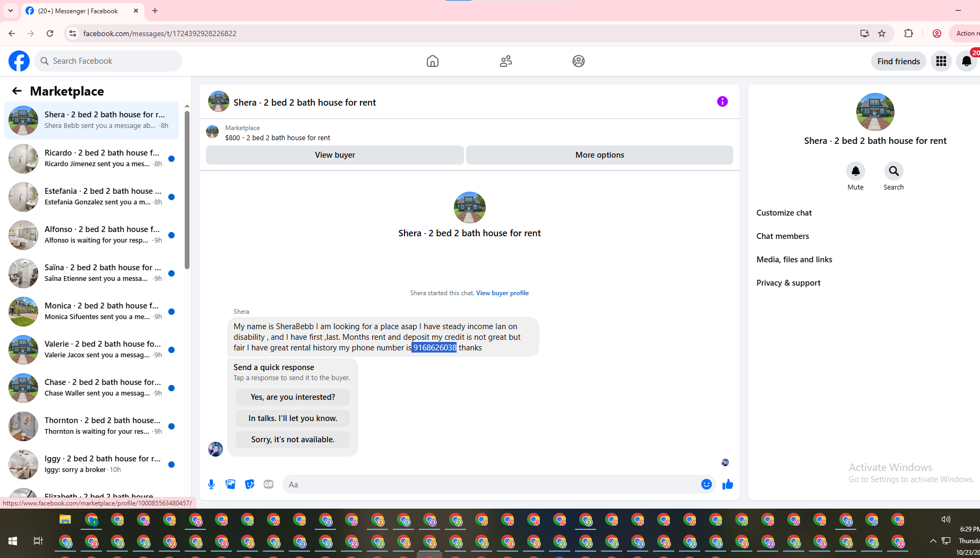Record a voice clip microphone icon

pos(211,484)
